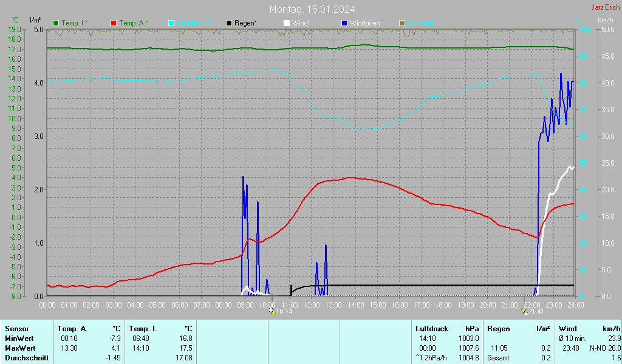Click the maximum indoor temperature '17.5'
622x364 pixels.
point(186,348)
